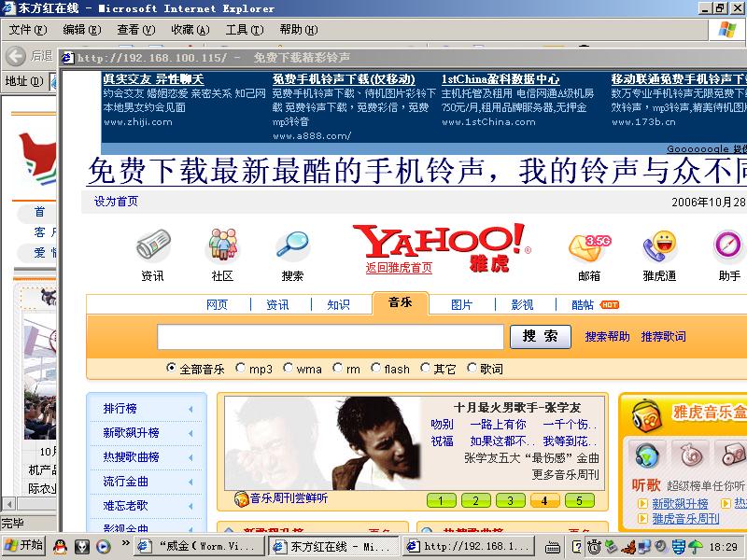
Task: Click the help question mark tray icon
Action: [x=576, y=547]
